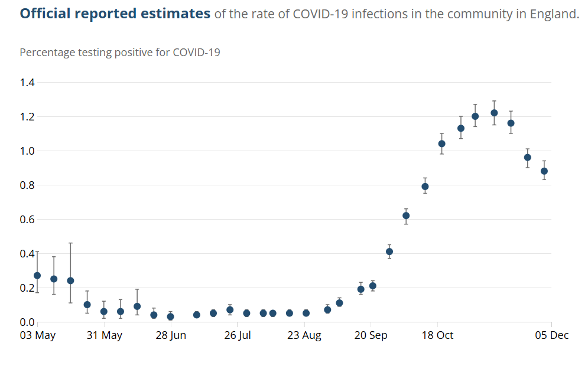Click the "03 May" x-axis label
588x369 pixels.
pos(38,335)
